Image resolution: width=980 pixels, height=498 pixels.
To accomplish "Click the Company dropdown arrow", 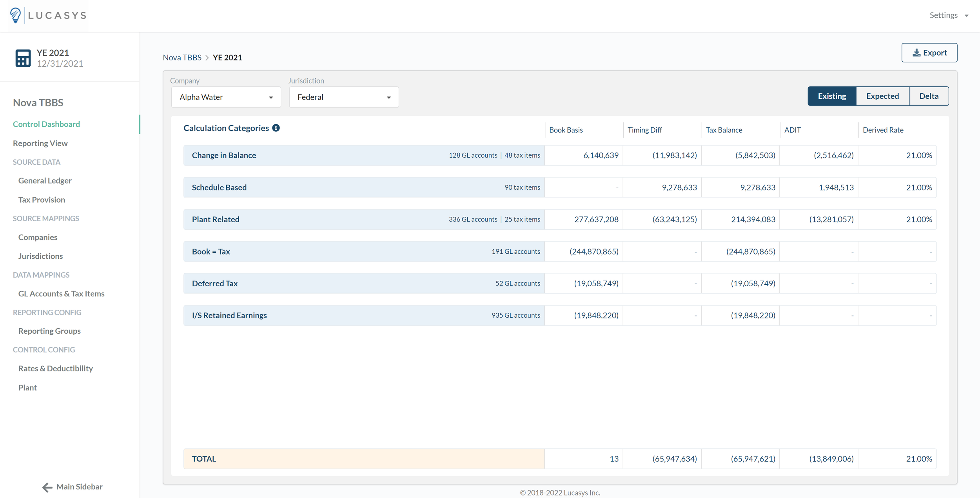I will pos(272,97).
